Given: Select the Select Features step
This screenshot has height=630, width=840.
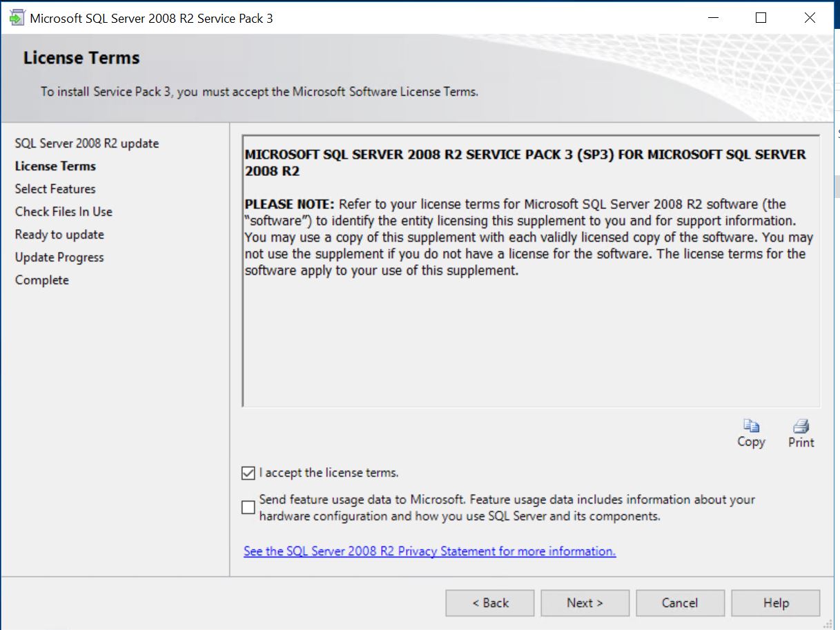Looking at the screenshot, I should point(55,189).
